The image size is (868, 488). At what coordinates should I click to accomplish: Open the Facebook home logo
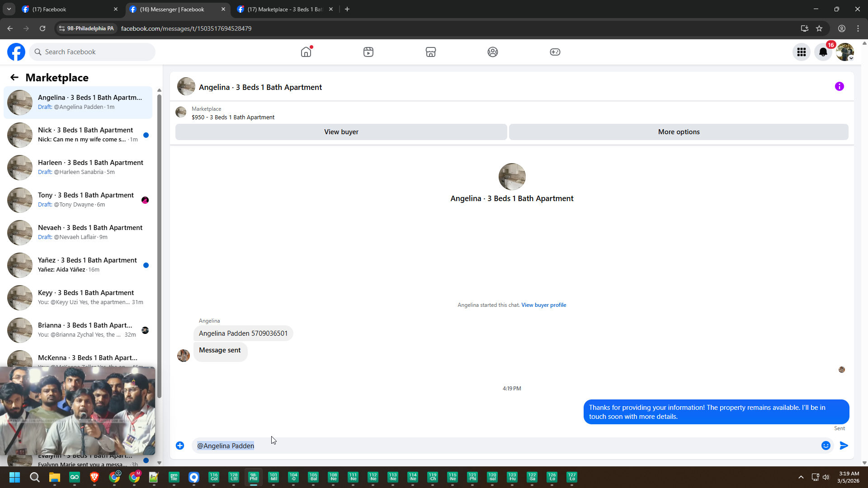click(16, 52)
